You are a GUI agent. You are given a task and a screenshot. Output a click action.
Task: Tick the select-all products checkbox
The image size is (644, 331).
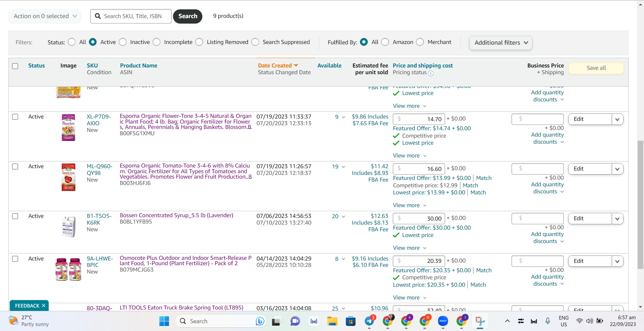pyautogui.click(x=15, y=66)
